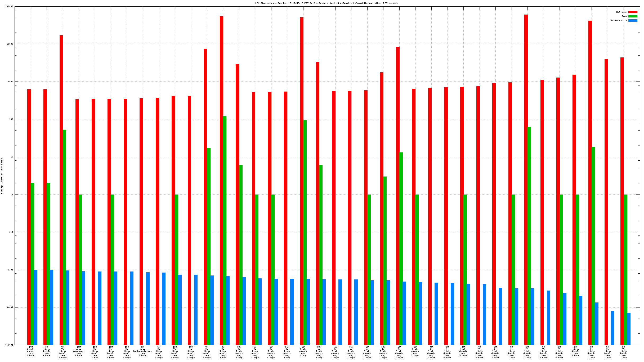Click the 100000 tick on the y-axis

tap(9, 7)
